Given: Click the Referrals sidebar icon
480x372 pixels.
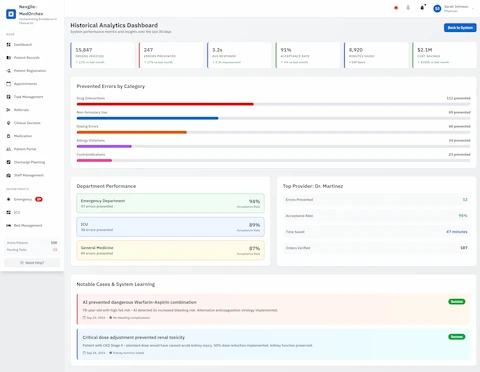Looking at the screenshot, I should pyautogui.click(x=9, y=110).
